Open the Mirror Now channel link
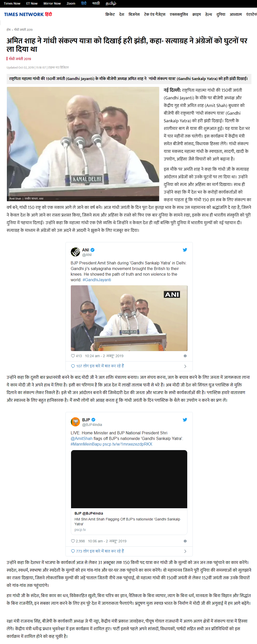The height and width of the screenshot is (644, 257). pyautogui.click(x=52, y=3)
